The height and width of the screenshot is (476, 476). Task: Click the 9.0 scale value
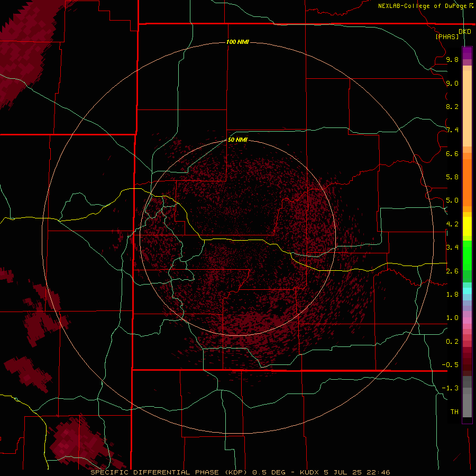pyautogui.click(x=452, y=83)
